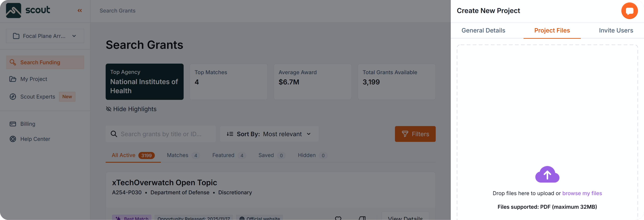
Task: Click the Scout mountain logo icon
Action: [14, 11]
